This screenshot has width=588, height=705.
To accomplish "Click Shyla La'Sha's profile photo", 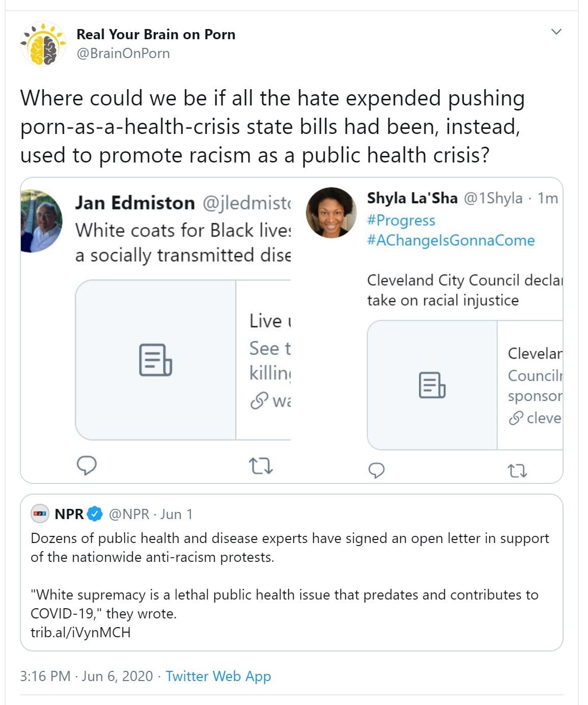I will tap(331, 212).
